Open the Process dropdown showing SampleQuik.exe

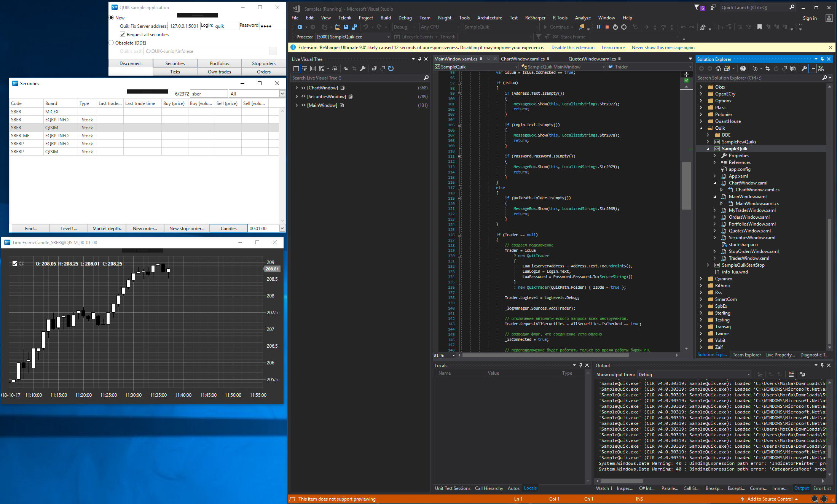coord(353,37)
